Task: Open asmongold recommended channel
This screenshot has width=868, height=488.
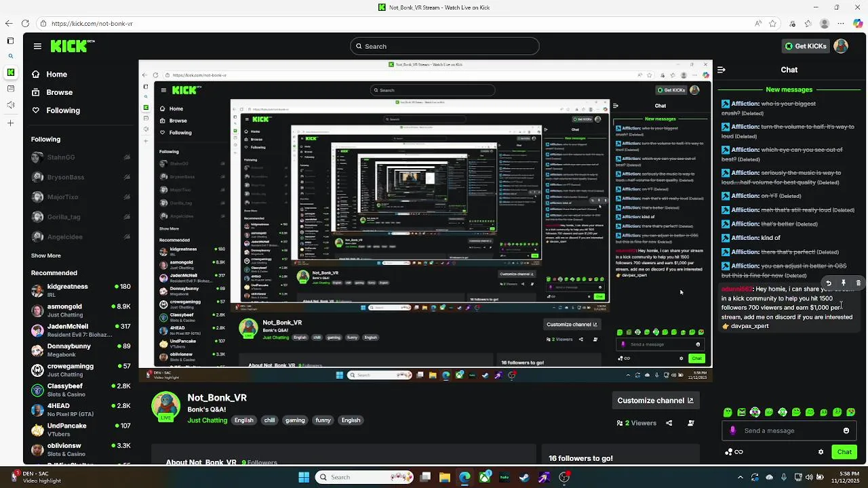Action: 81,310
